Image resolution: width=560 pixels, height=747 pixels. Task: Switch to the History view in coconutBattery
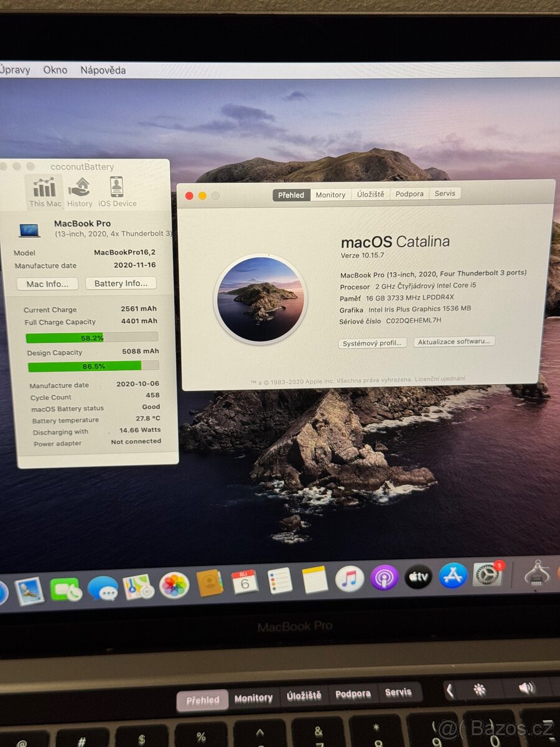pos(80,189)
